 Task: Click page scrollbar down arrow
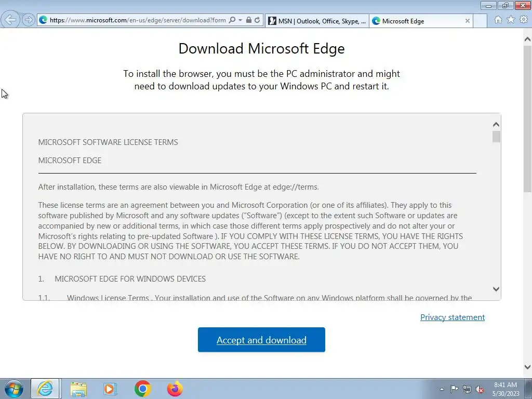pos(527,367)
